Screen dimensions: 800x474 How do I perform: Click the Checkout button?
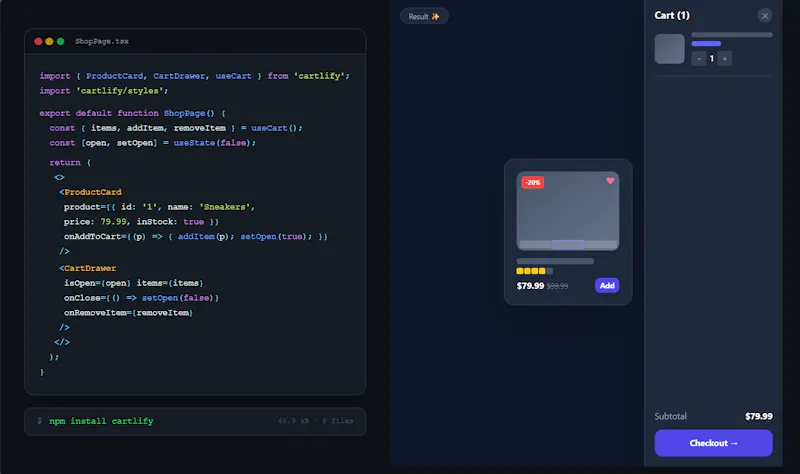click(x=713, y=443)
